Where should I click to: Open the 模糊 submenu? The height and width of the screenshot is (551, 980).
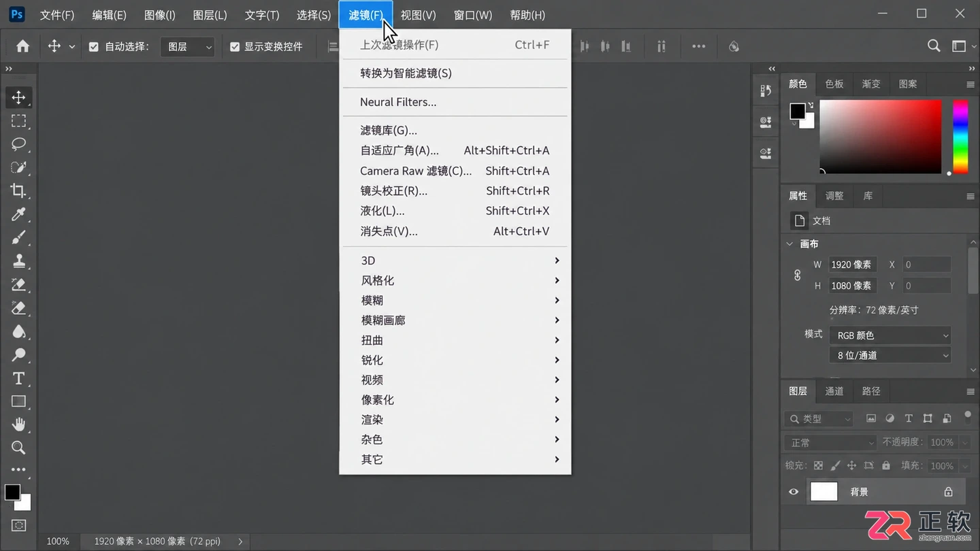(x=455, y=301)
